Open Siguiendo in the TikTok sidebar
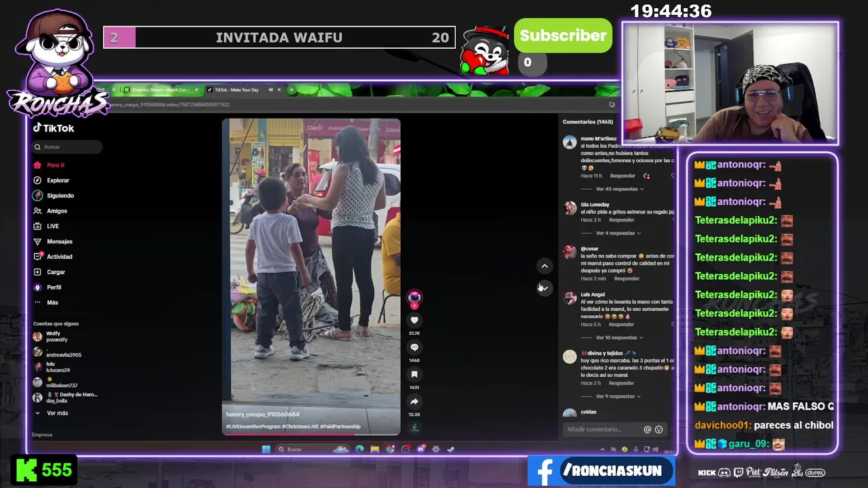This screenshot has height=488, width=868. 54,195
